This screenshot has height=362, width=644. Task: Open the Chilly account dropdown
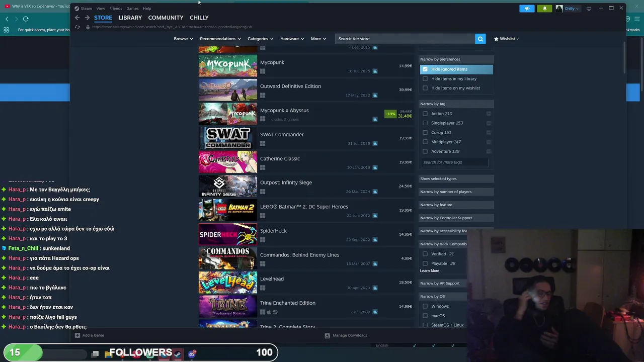[x=573, y=9]
